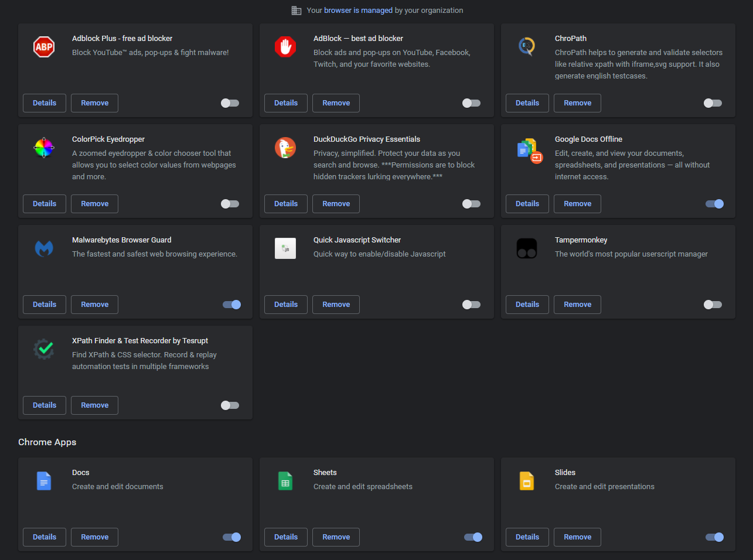The height and width of the screenshot is (560, 753).
Task: Remove the Docs app
Action: (95, 537)
